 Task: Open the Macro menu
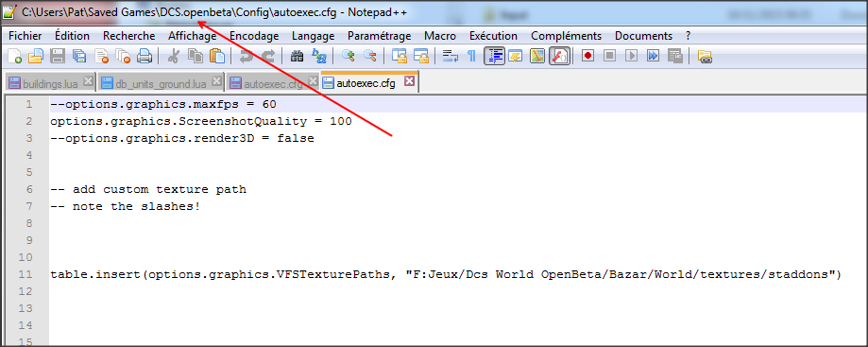(440, 36)
